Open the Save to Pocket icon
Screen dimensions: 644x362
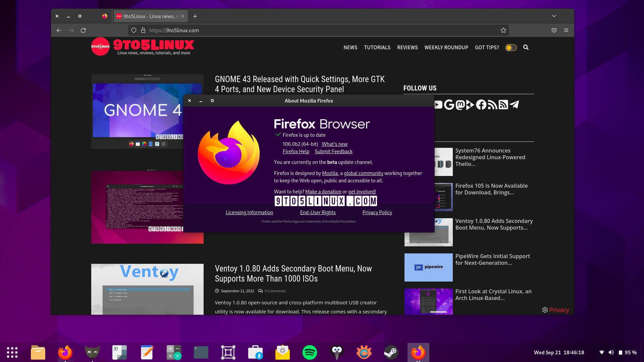554,30
